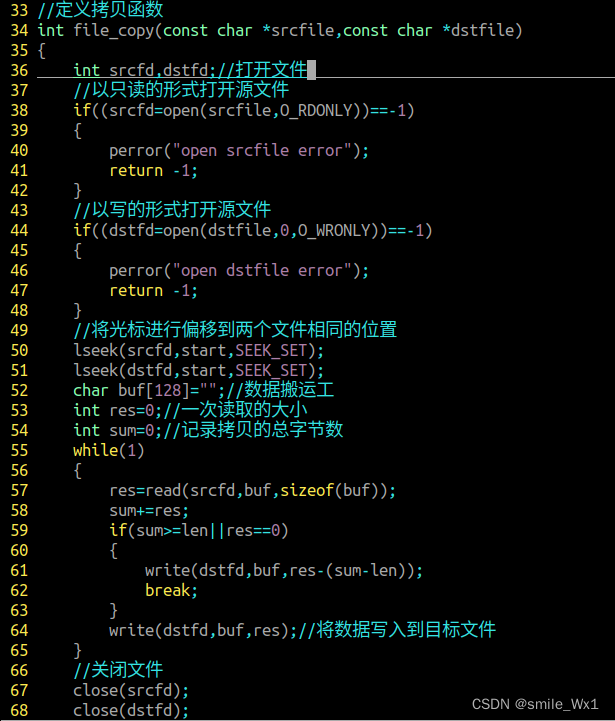Screen dimensions: 615x721
Task: Click 'file_copy' in the function signature
Action: click(113, 30)
